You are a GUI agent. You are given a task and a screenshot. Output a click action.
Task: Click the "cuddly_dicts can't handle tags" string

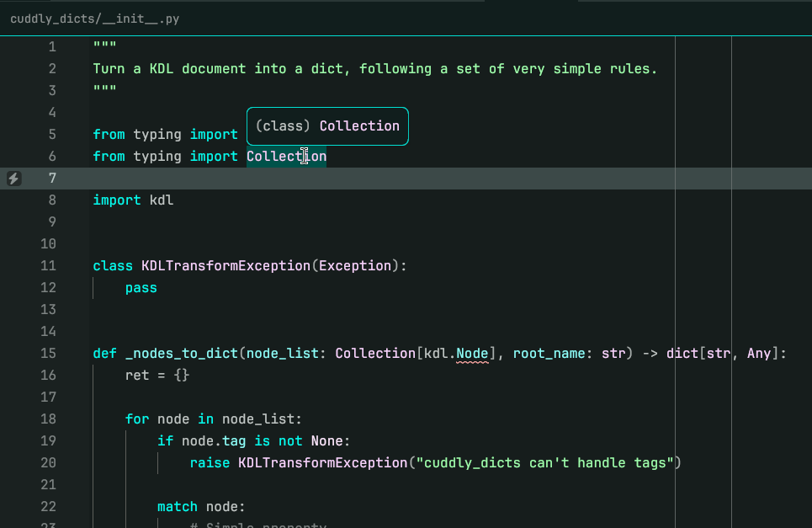point(546,462)
